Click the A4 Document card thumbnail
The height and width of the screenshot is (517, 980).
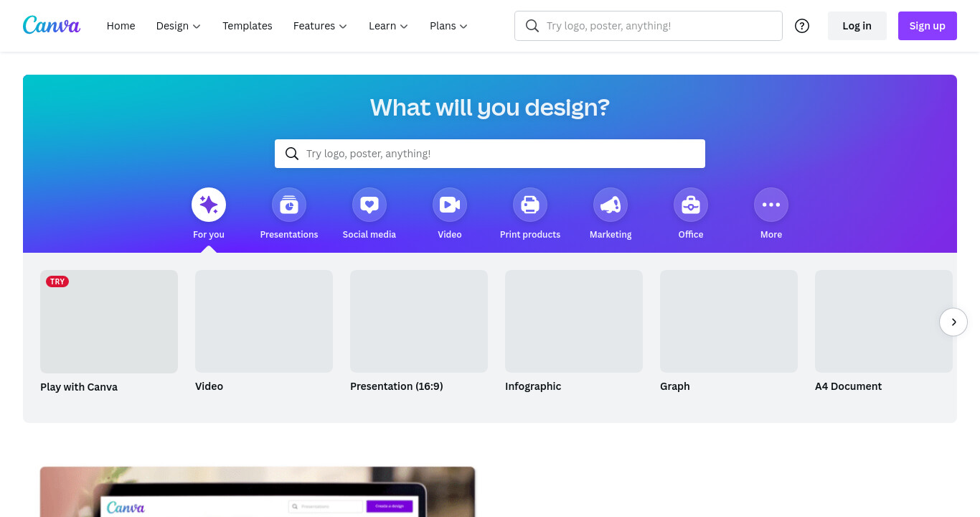884,321
